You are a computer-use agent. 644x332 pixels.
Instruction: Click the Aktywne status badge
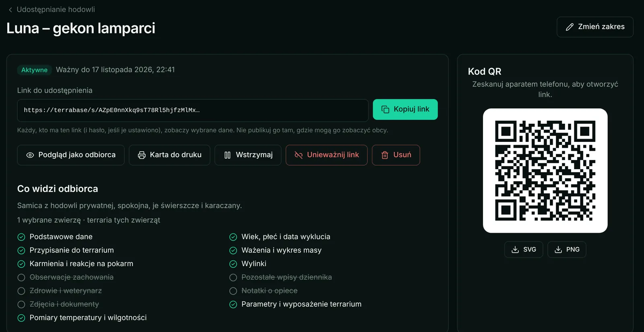pyautogui.click(x=34, y=70)
